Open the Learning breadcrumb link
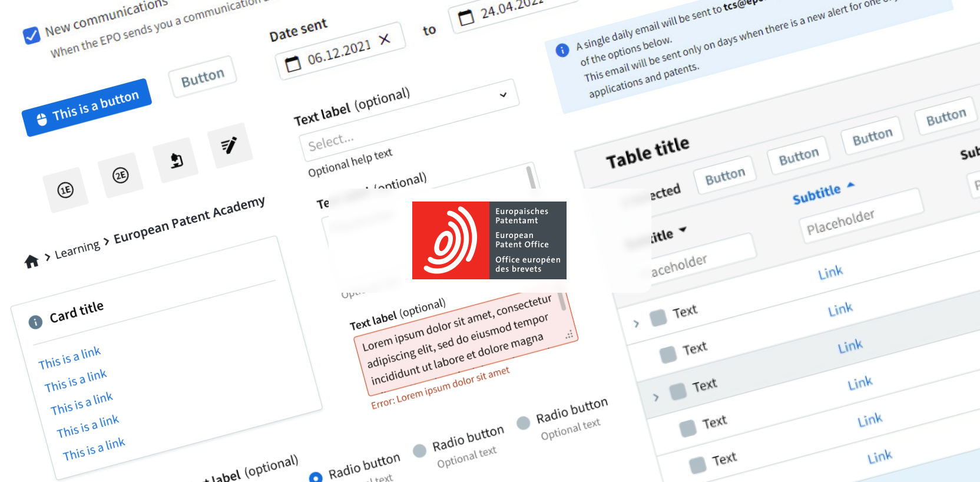This screenshot has width=980, height=482. tap(77, 250)
